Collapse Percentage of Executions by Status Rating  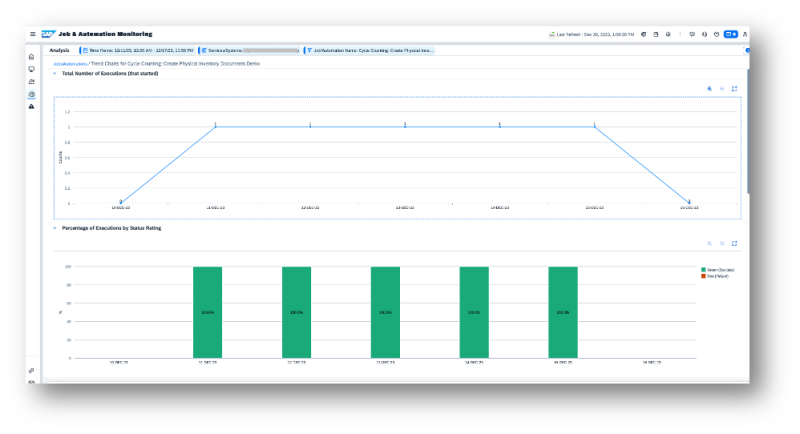[54, 228]
